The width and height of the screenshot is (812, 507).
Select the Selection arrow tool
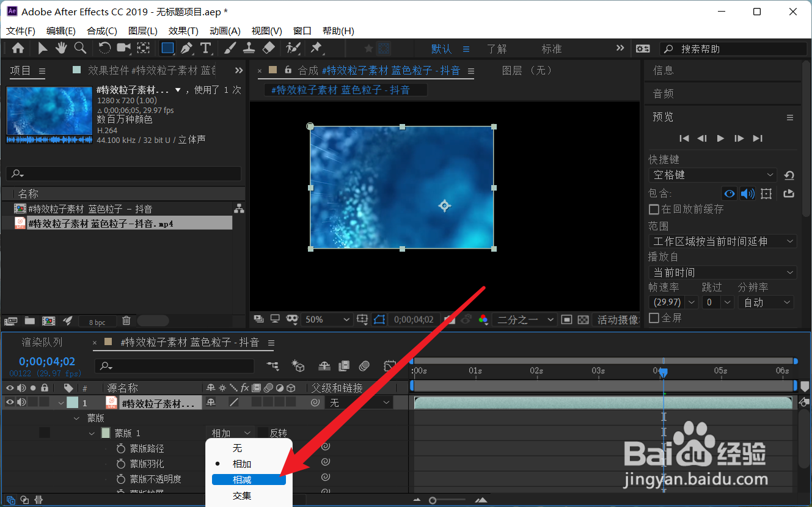pos(42,48)
